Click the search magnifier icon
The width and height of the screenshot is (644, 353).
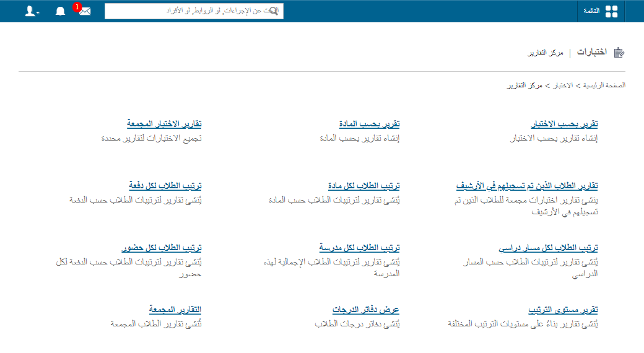pyautogui.click(x=272, y=11)
